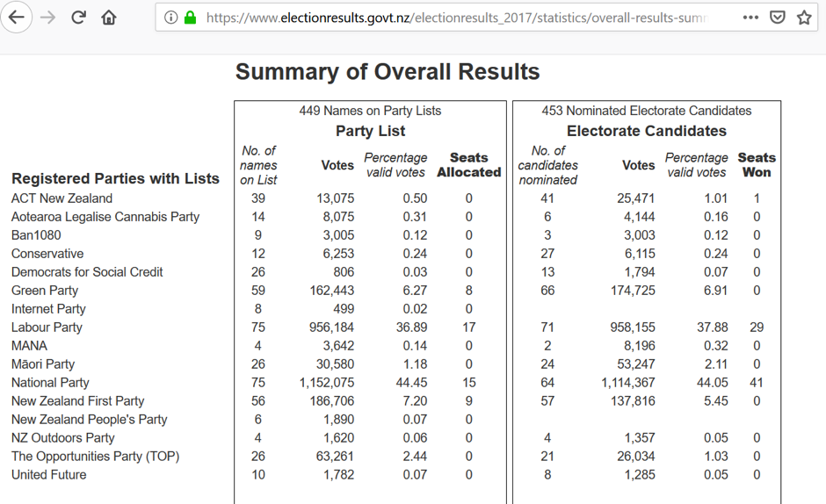Select National's 41 electorate seats won
The width and height of the screenshot is (826, 504).
pos(757,383)
